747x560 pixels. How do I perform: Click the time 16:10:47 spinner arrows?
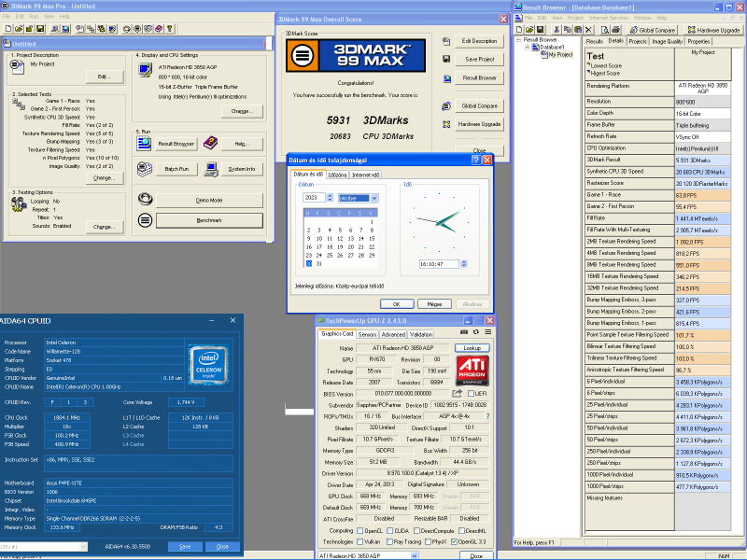(x=463, y=264)
